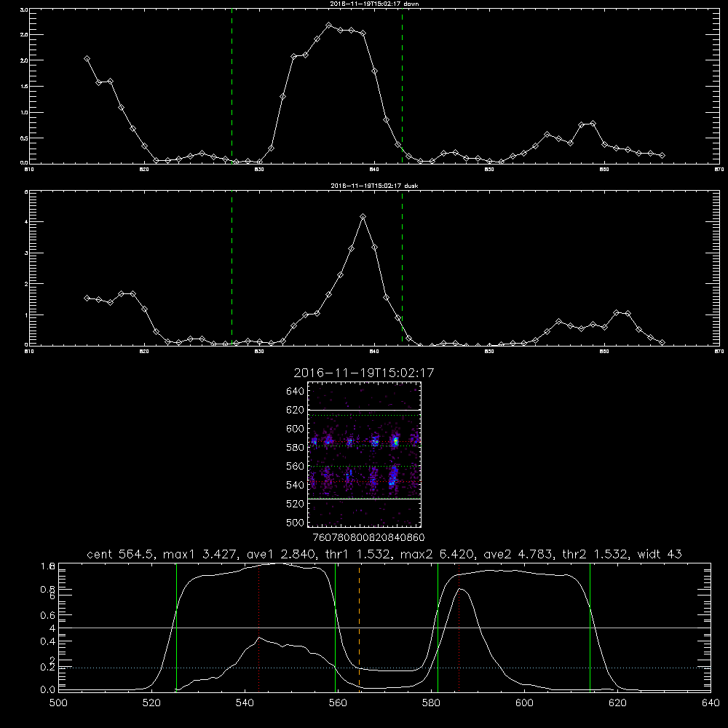Select the green vertical line near 614 in the bottom plot
This screenshot has width=728, height=728.
(x=590, y=628)
